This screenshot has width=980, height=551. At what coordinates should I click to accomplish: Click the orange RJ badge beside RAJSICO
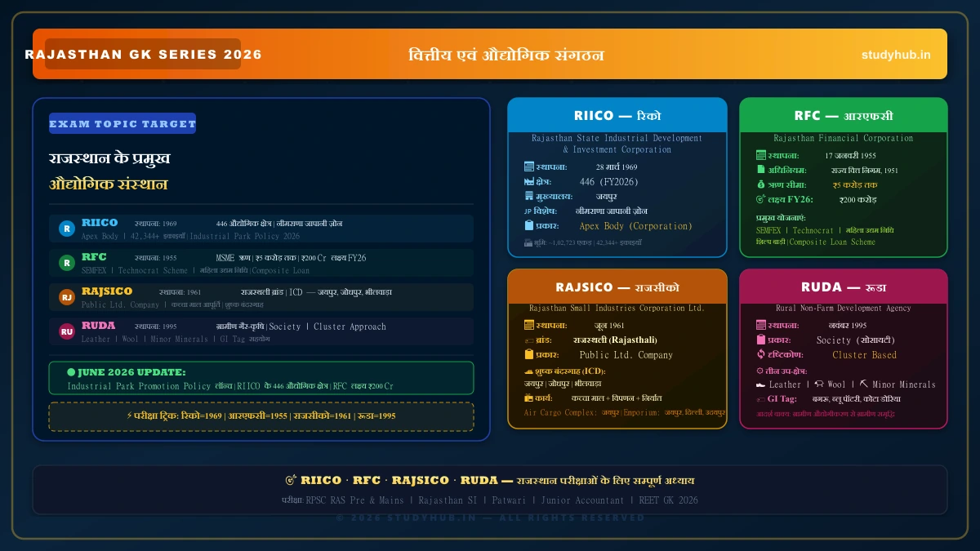point(67,297)
